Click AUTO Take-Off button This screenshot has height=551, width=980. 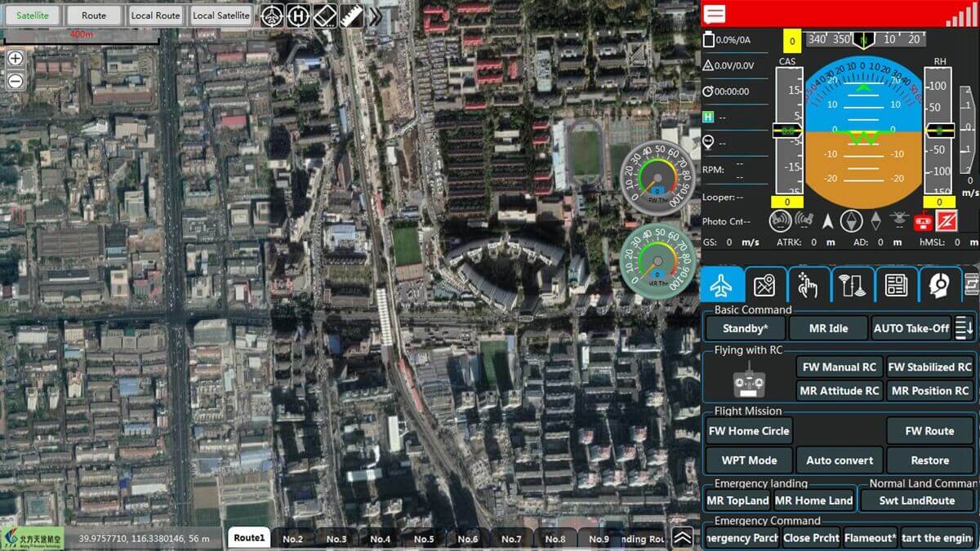coord(911,328)
